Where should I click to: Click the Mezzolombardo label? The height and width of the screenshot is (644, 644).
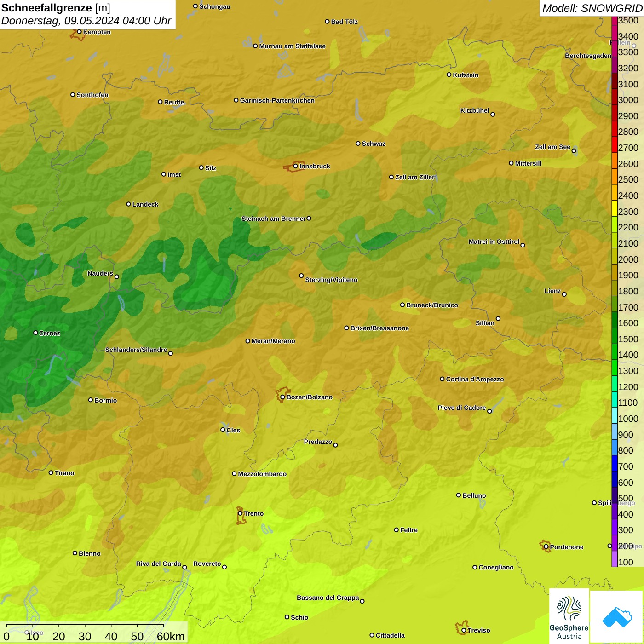pos(262,474)
